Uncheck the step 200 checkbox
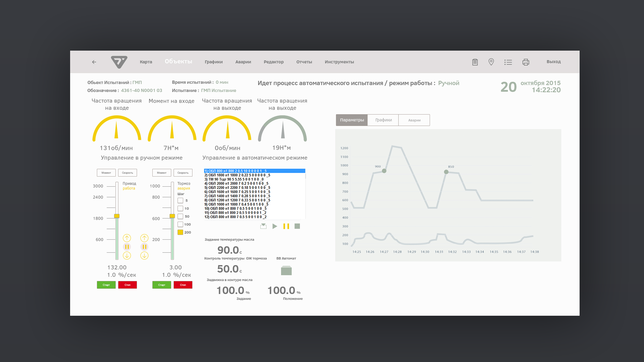The height and width of the screenshot is (362, 644). [180, 232]
